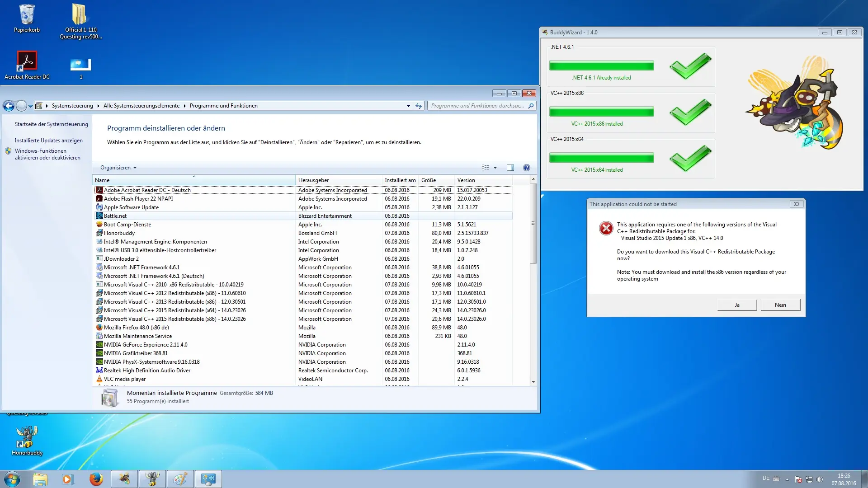Image resolution: width=868 pixels, height=488 pixels.
Task: Click Systemsteuerung in the address bar
Action: (x=72, y=106)
